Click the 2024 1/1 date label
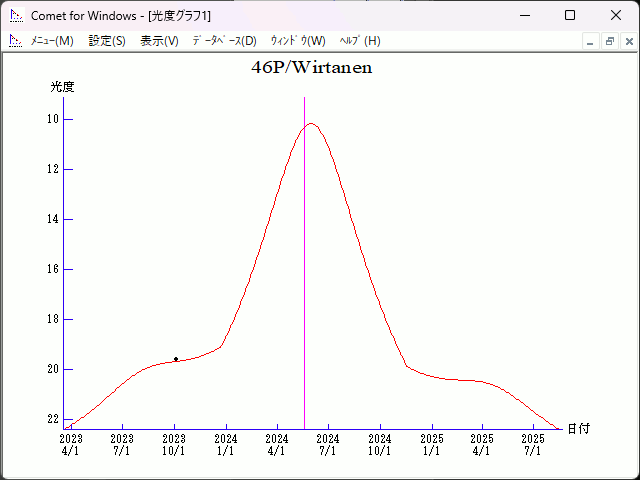The width and height of the screenshot is (640, 480). click(226, 445)
